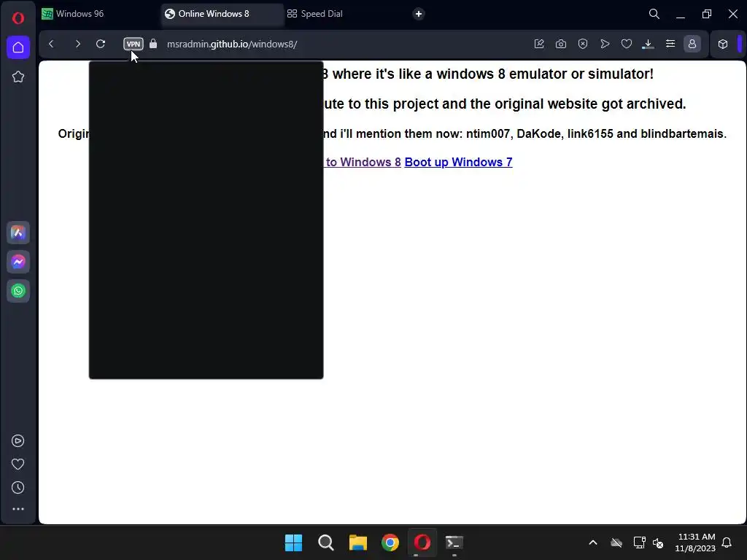View site security lock info

[x=153, y=44]
